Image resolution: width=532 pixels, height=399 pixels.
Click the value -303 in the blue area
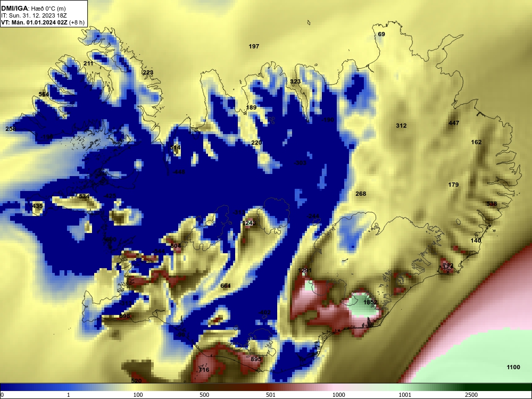(300, 163)
